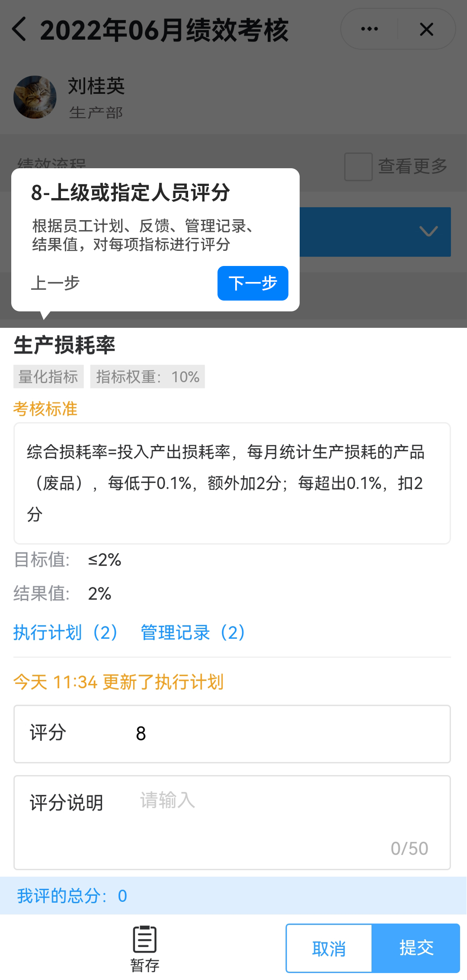This screenshot has width=467, height=980.
Task: Expand the blue dropdown chevron
Action: click(x=428, y=231)
